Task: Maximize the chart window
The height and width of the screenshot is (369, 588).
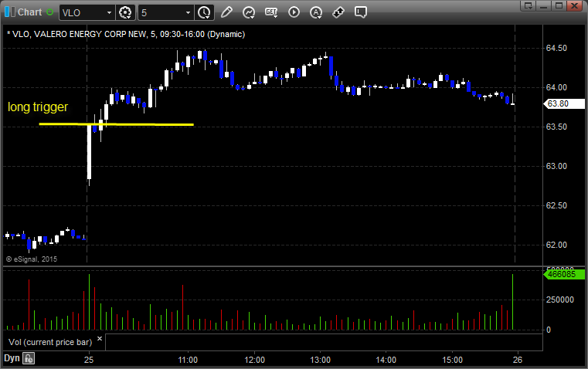Action: pos(559,5)
